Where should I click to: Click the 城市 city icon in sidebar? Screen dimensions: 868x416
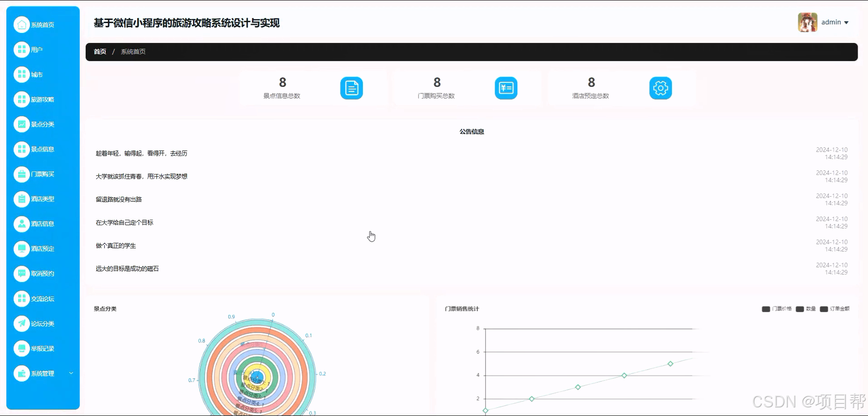click(x=21, y=74)
